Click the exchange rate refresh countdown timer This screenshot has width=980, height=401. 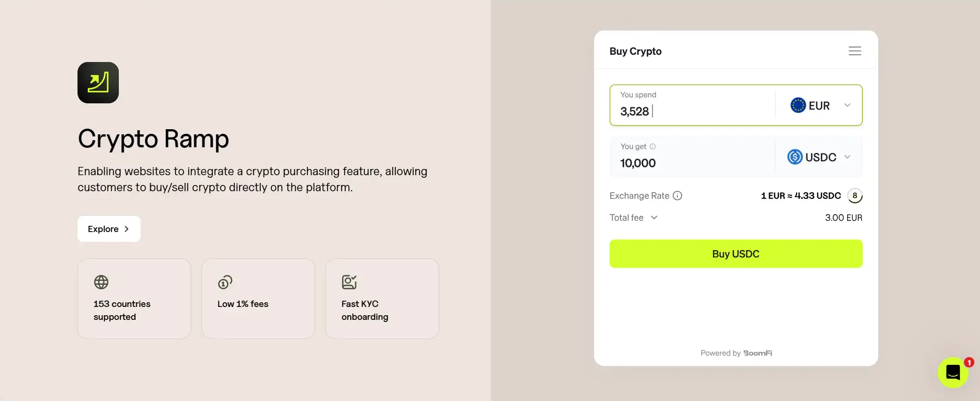click(x=855, y=196)
